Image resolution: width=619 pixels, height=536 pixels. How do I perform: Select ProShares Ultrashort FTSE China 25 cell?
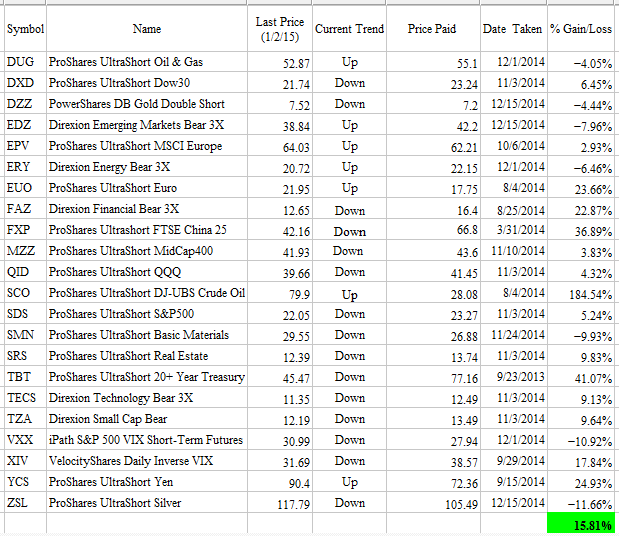[147, 230]
